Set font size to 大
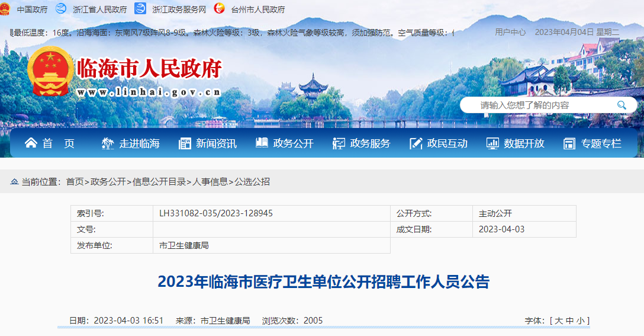Image resolution: width=644 pixels, height=336 pixels. click(559, 321)
